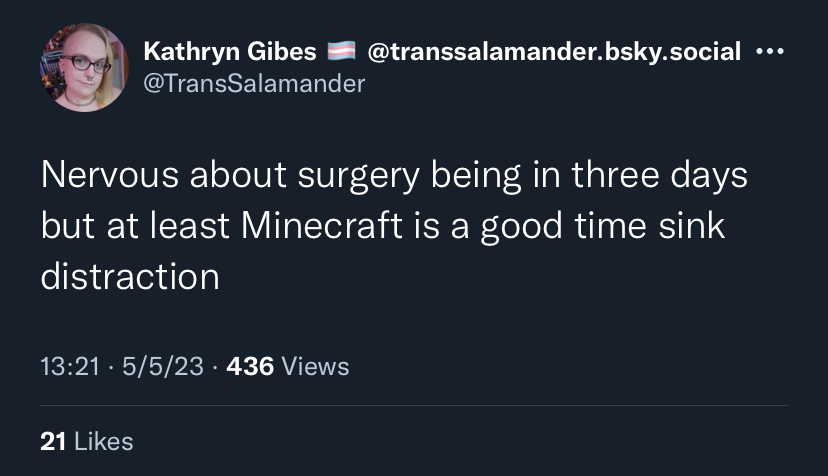Click the bold 436 number
This screenshot has width=828, height=476.
coord(250,366)
